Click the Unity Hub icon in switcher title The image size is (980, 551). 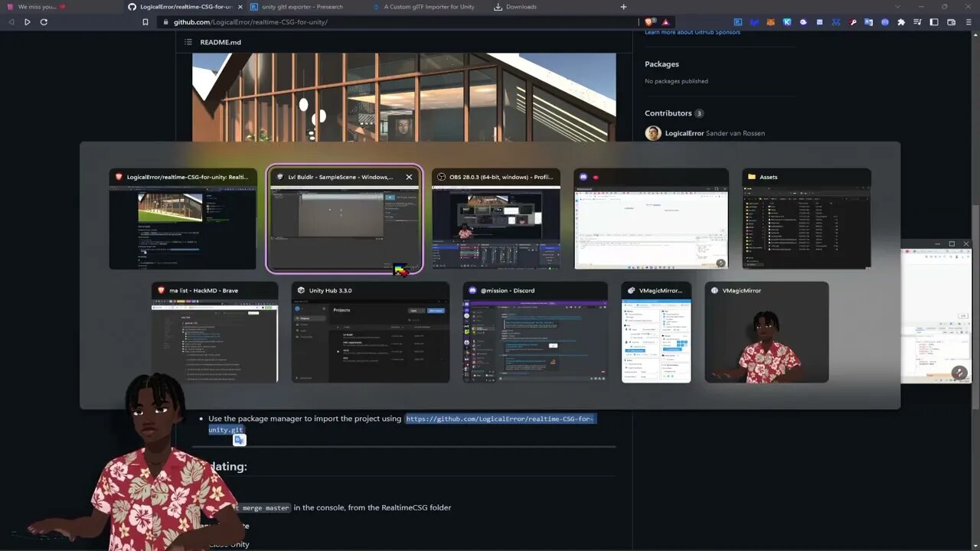coord(301,291)
